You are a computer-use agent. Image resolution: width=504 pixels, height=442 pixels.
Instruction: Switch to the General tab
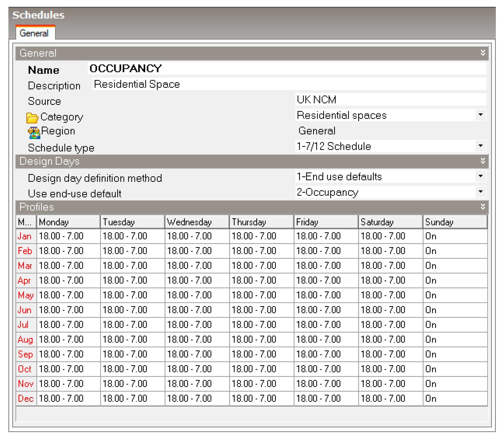coord(34,33)
